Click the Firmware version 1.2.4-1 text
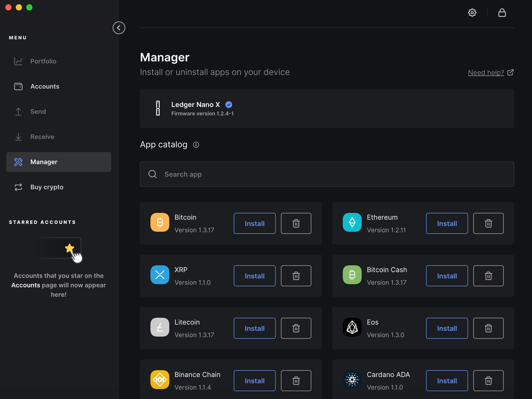Viewport: 532px width, 399px height. [x=202, y=114]
